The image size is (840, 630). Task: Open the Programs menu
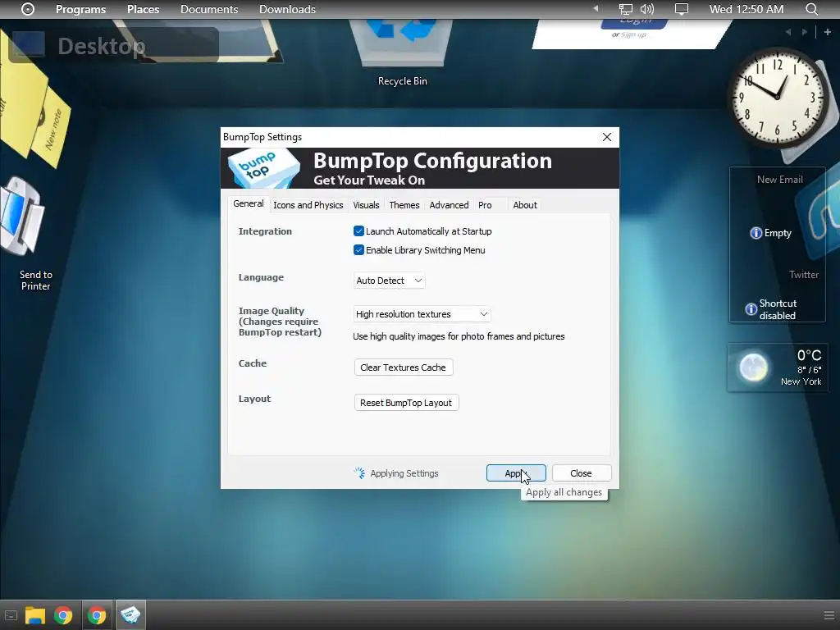coord(81,9)
